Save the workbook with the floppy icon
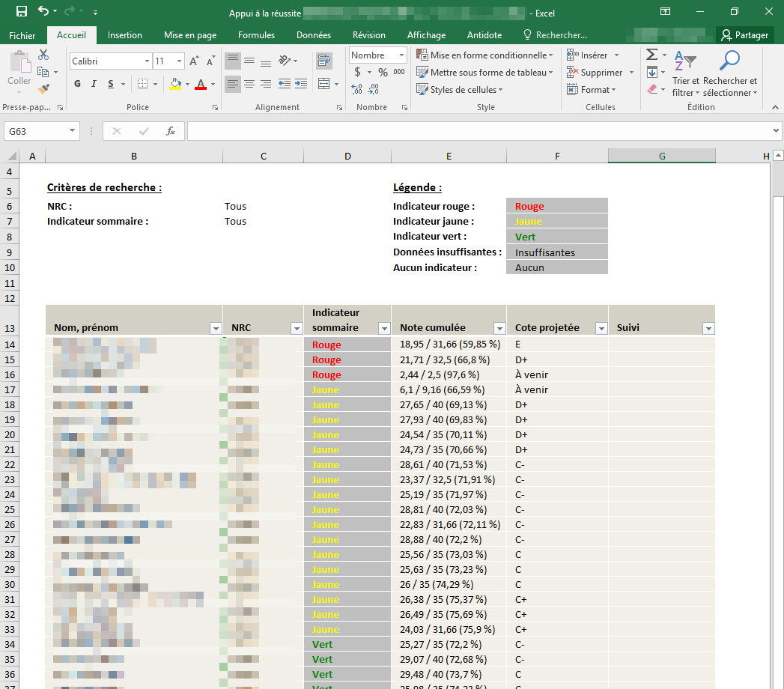This screenshot has width=784, height=689. [x=22, y=11]
